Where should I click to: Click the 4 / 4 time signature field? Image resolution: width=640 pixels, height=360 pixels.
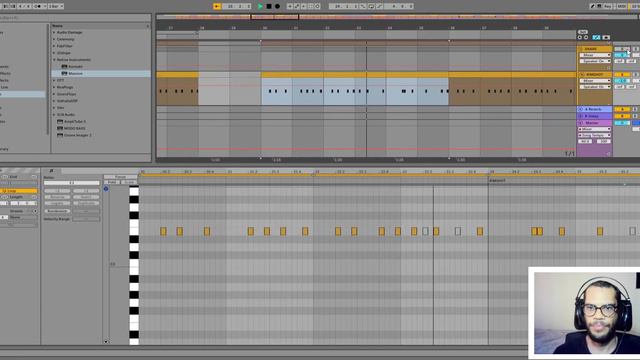pyautogui.click(x=24, y=6)
